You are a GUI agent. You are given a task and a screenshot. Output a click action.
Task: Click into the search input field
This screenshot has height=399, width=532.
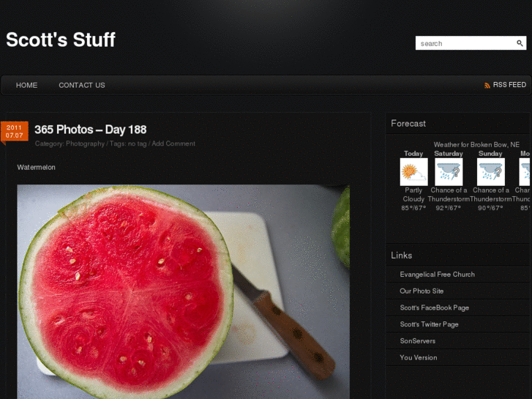465,43
